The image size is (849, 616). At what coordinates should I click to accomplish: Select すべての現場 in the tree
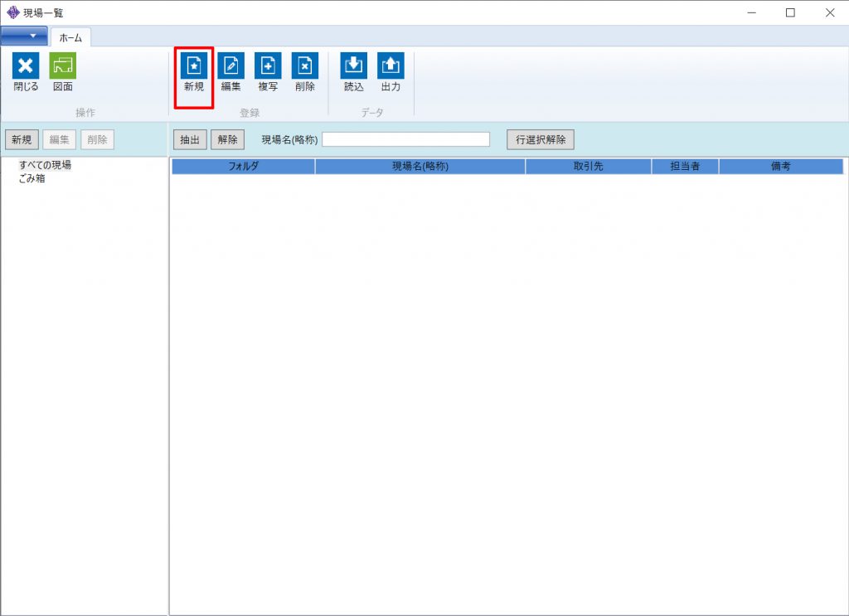(45, 164)
